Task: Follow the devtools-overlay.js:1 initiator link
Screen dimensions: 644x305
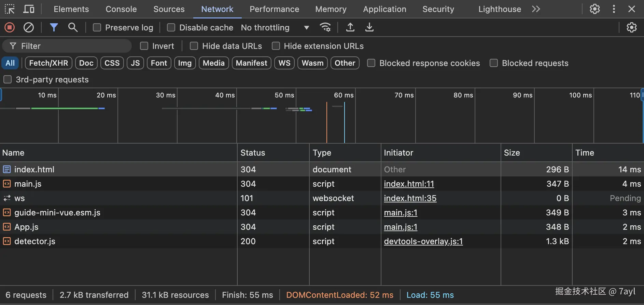Action: click(423, 241)
